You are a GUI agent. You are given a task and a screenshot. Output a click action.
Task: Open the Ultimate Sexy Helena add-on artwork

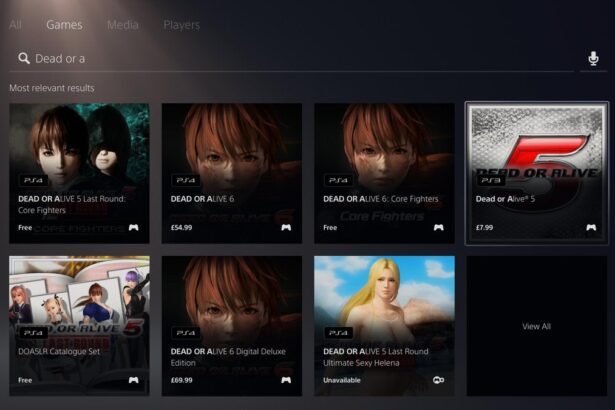[384, 326]
